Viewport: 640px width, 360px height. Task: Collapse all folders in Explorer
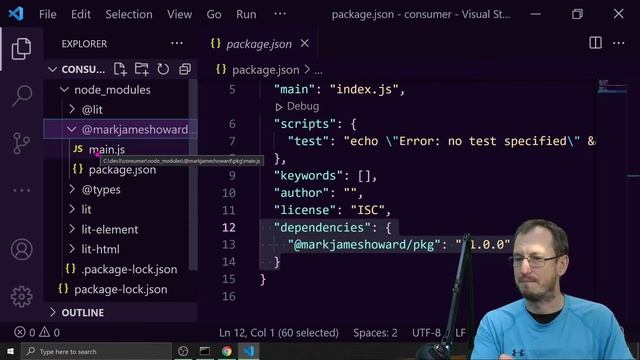[x=185, y=69]
